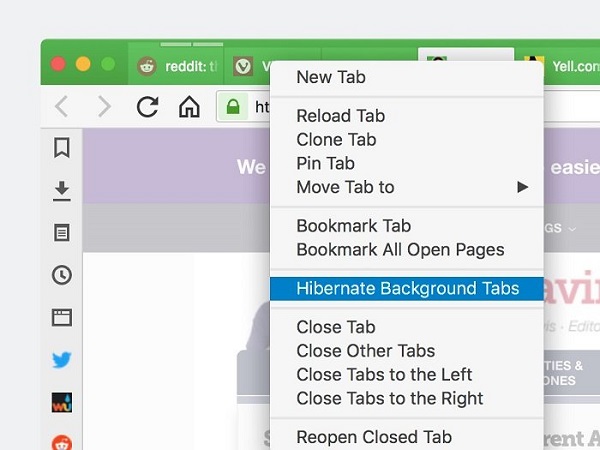Open the Reddit web panel icon
The width and height of the screenshot is (600, 450).
62,443
